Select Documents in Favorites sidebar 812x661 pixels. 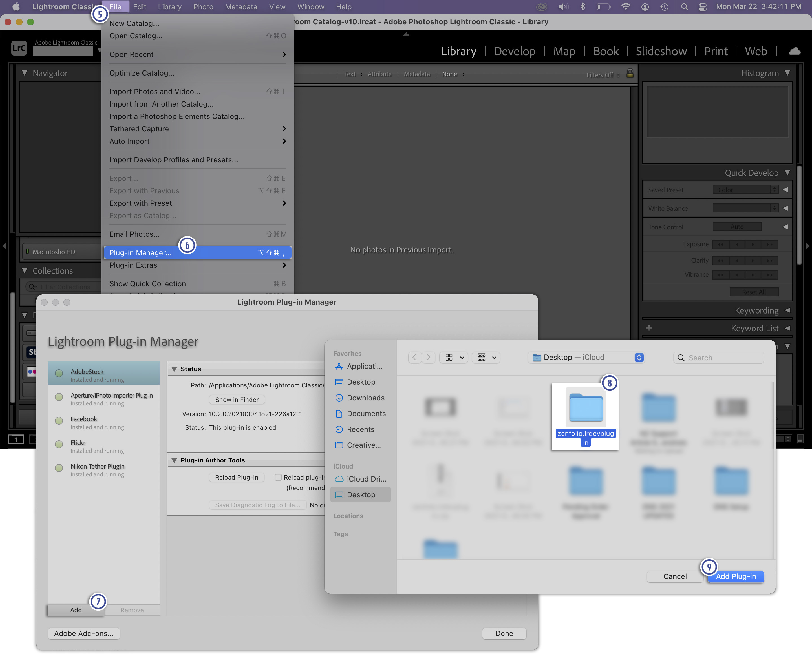[360, 414]
